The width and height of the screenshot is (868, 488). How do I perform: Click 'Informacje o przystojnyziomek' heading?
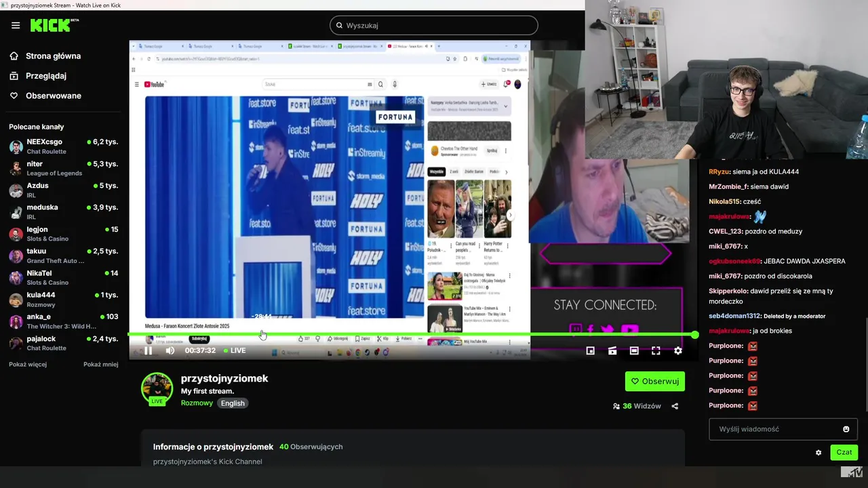(x=213, y=447)
